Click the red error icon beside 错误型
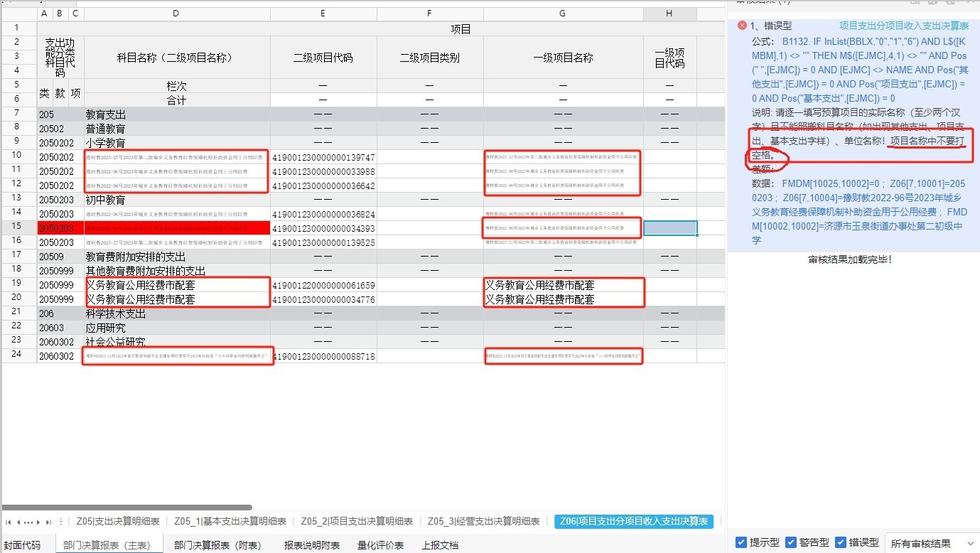 (742, 26)
